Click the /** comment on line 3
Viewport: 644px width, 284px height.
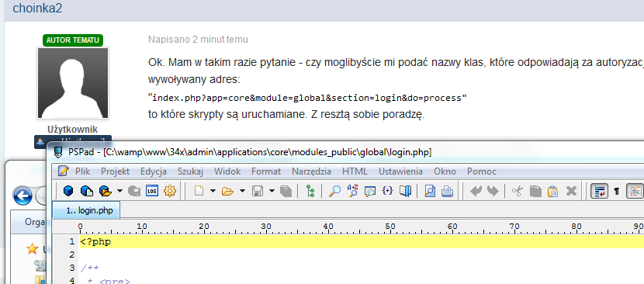pos(89,268)
